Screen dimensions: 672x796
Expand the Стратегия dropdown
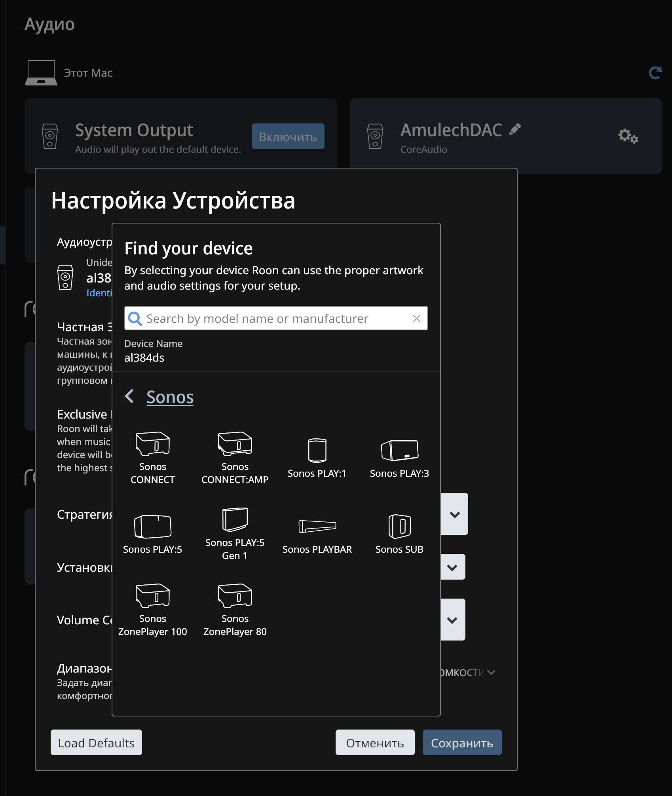[455, 514]
